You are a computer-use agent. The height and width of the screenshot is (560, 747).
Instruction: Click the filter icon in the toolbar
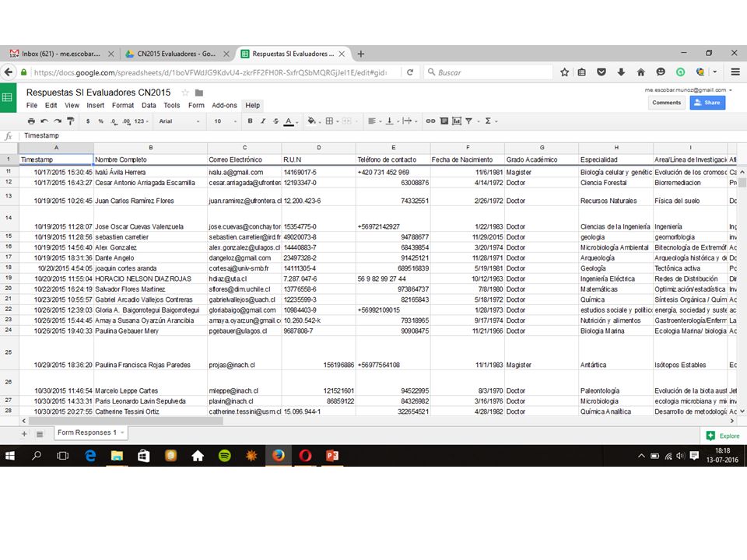pos(469,121)
